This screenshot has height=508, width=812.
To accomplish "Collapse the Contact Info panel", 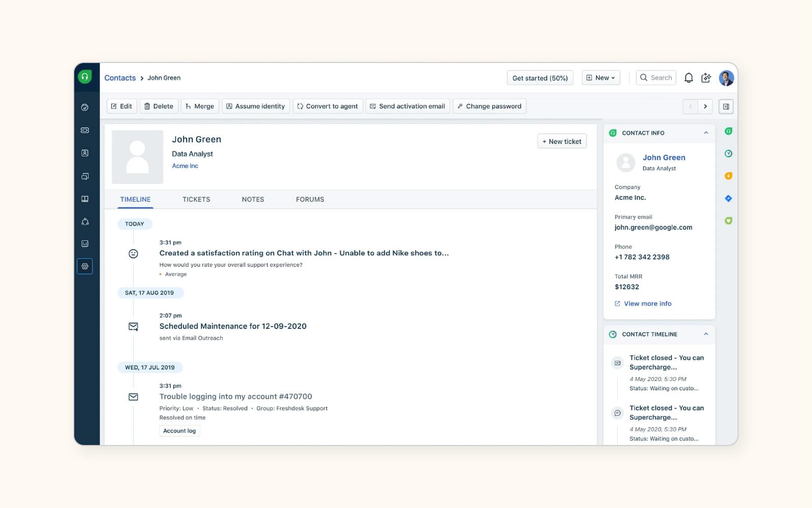I will click(706, 133).
